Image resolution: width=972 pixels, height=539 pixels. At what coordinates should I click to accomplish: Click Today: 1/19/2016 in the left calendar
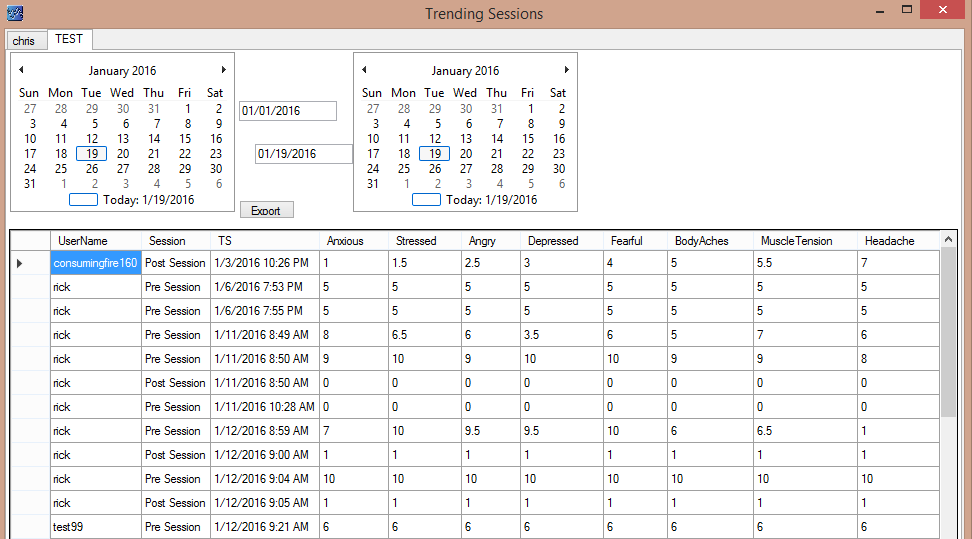point(148,200)
